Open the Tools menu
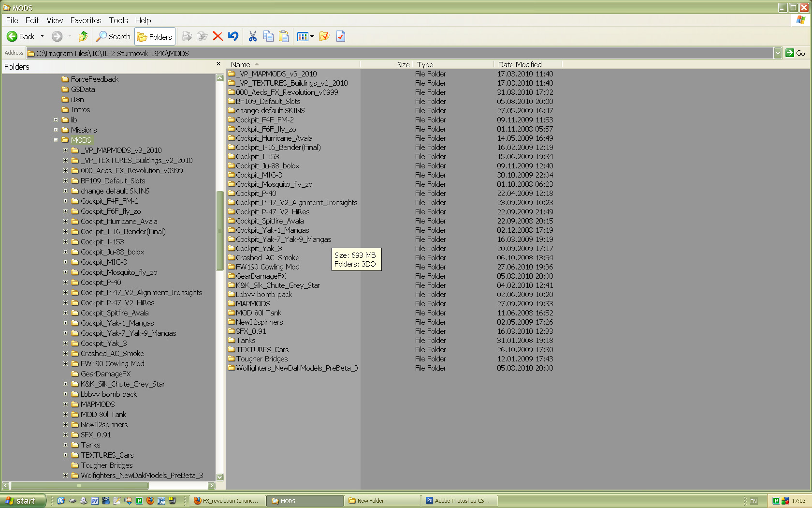This screenshot has height=508, width=812. [118, 20]
